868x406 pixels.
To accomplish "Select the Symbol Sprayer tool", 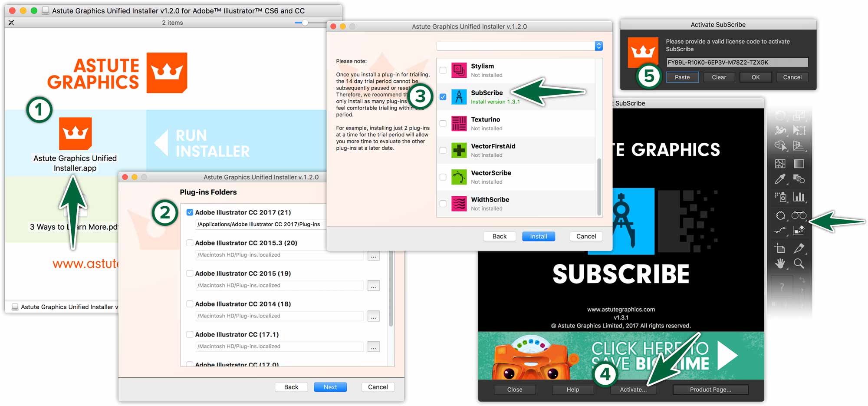I will tap(780, 197).
